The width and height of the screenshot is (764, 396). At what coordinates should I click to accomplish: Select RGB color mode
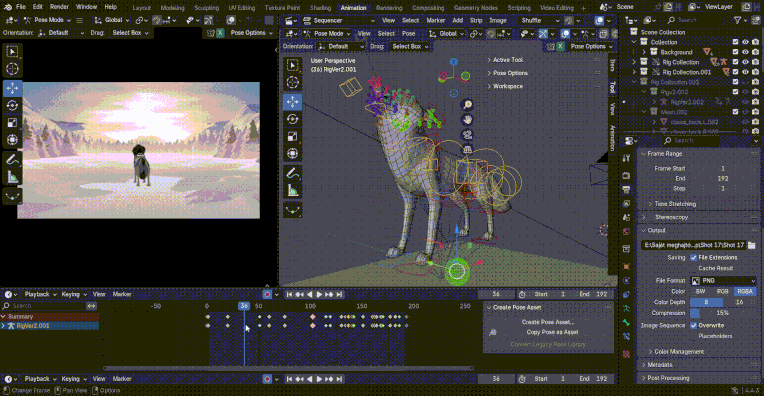[x=722, y=291]
